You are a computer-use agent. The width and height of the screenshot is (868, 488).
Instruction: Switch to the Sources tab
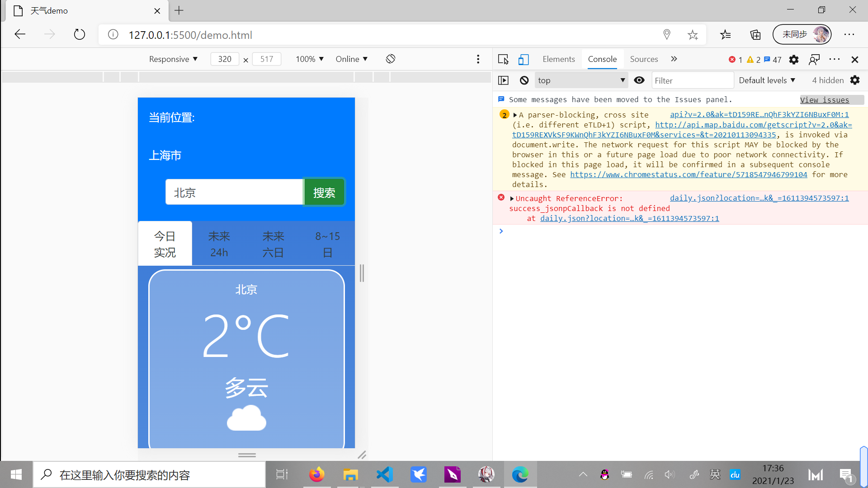coord(644,59)
